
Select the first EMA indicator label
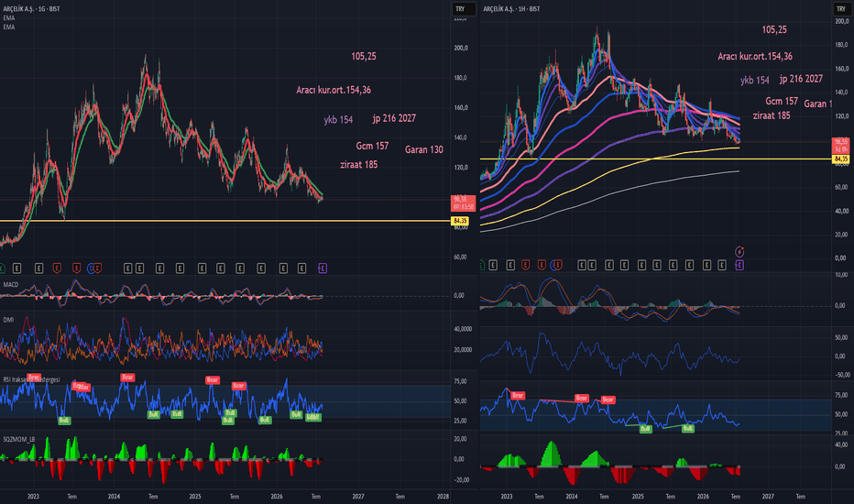(x=9, y=18)
